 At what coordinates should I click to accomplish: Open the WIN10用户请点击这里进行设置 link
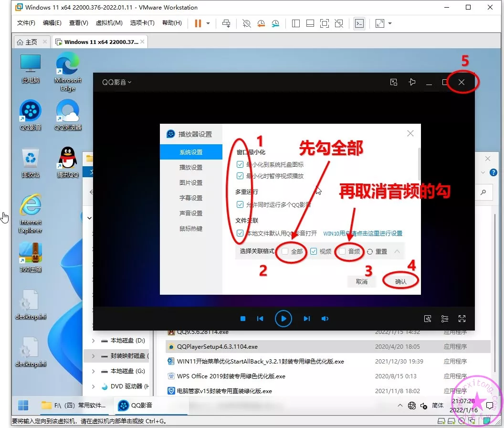coord(363,234)
